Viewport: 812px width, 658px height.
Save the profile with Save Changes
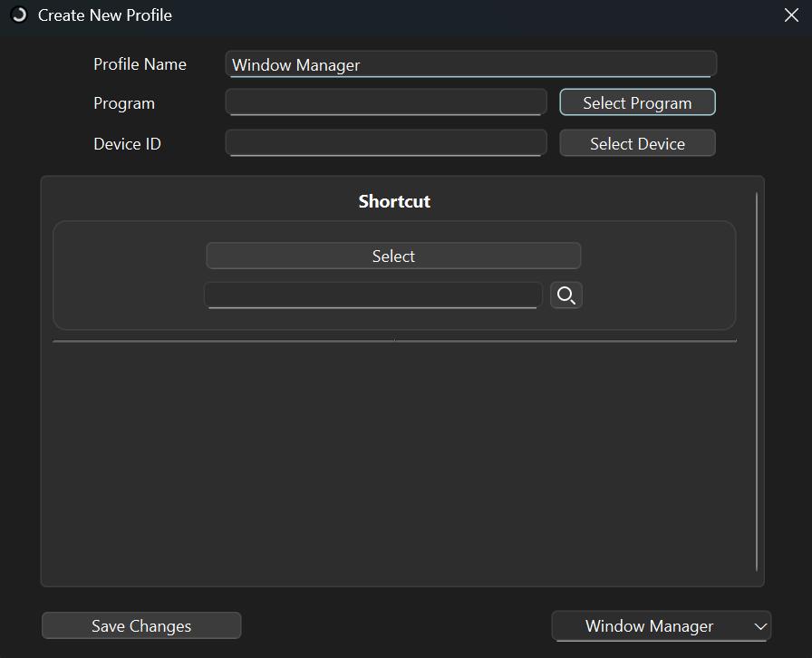click(x=141, y=626)
